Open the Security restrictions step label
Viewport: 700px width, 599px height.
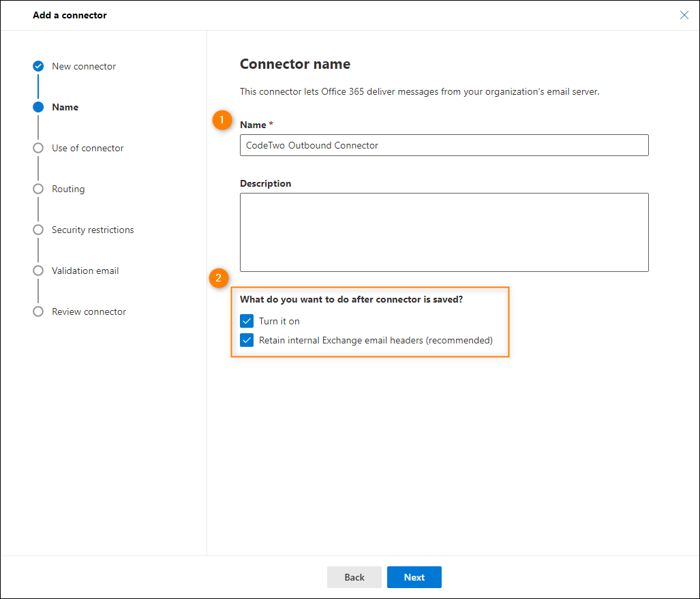93,230
